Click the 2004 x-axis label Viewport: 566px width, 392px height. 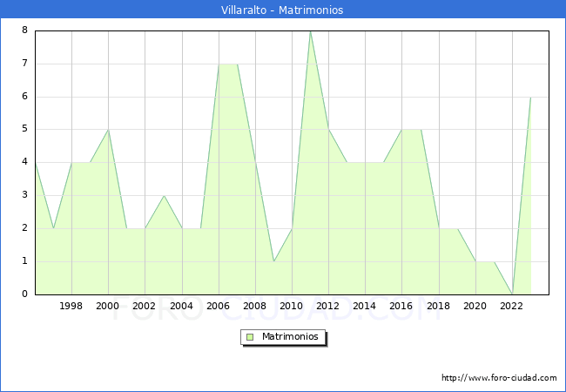coord(182,306)
